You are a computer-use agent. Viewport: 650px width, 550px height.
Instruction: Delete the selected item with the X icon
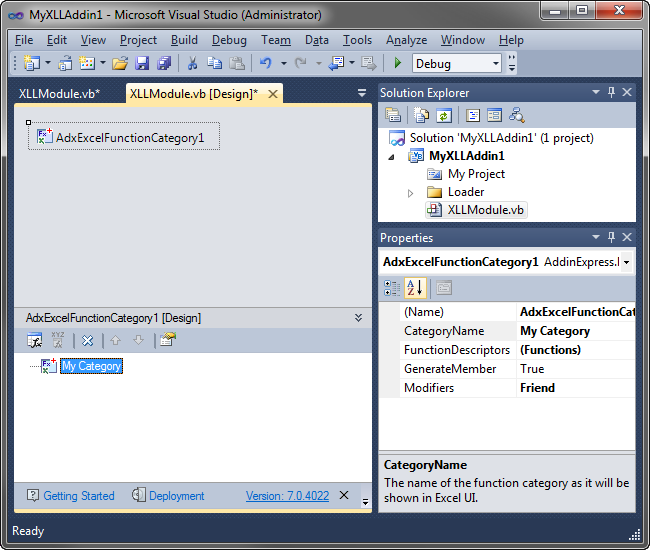[87, 341]
